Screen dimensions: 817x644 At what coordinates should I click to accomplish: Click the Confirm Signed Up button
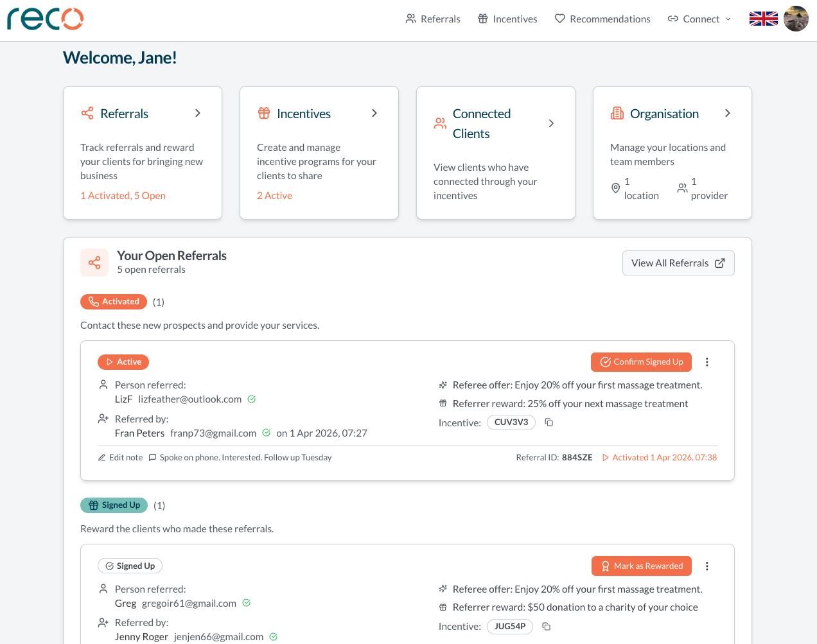[641, 361]
